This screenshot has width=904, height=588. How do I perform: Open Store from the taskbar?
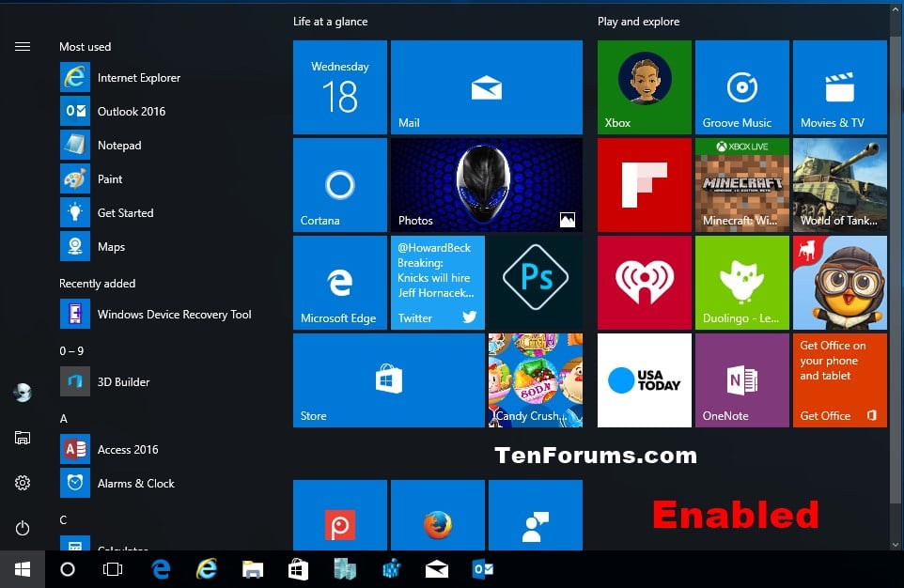coord(298,569)
